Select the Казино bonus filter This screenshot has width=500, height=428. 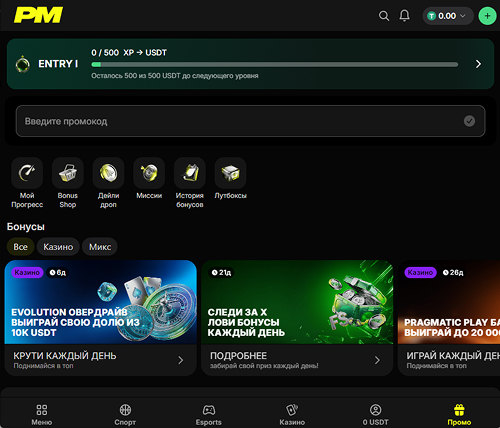58,247
